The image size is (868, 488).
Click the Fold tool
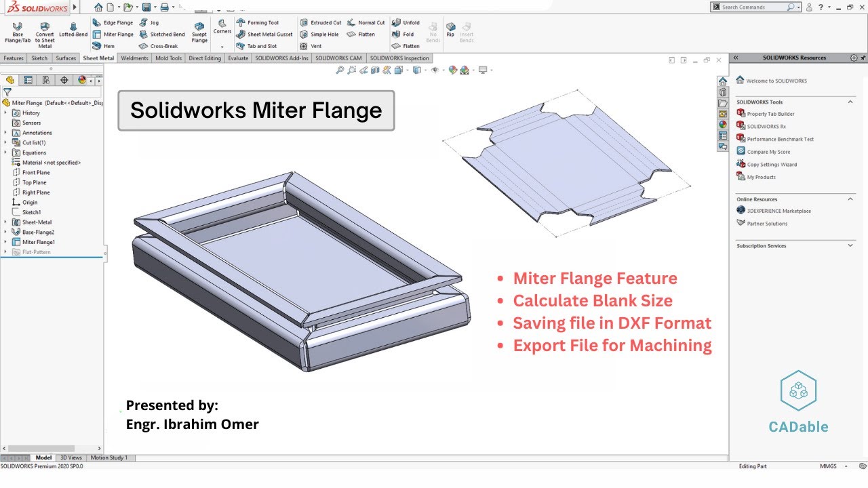coord(403,34)
